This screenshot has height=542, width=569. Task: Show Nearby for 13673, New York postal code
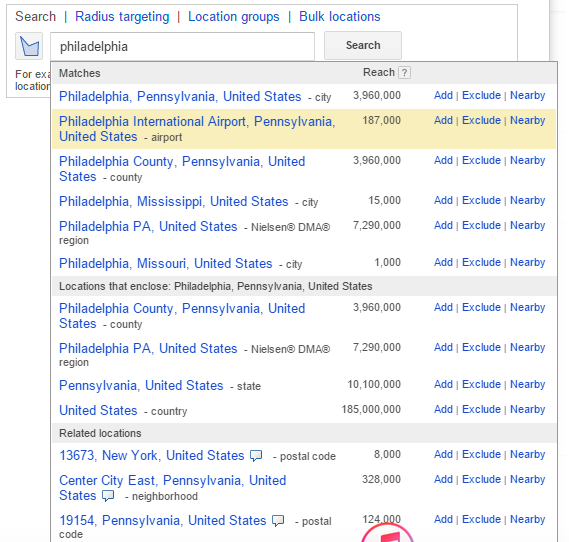click(528, 454)
